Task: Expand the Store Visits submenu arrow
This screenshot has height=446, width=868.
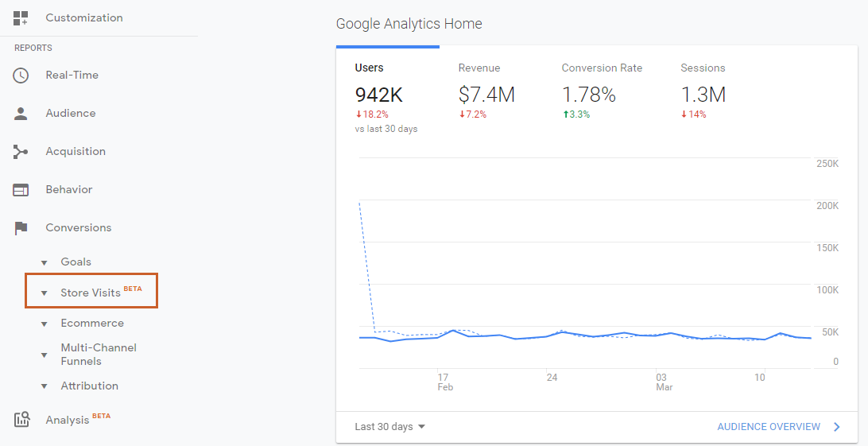Action: (45, 293)
